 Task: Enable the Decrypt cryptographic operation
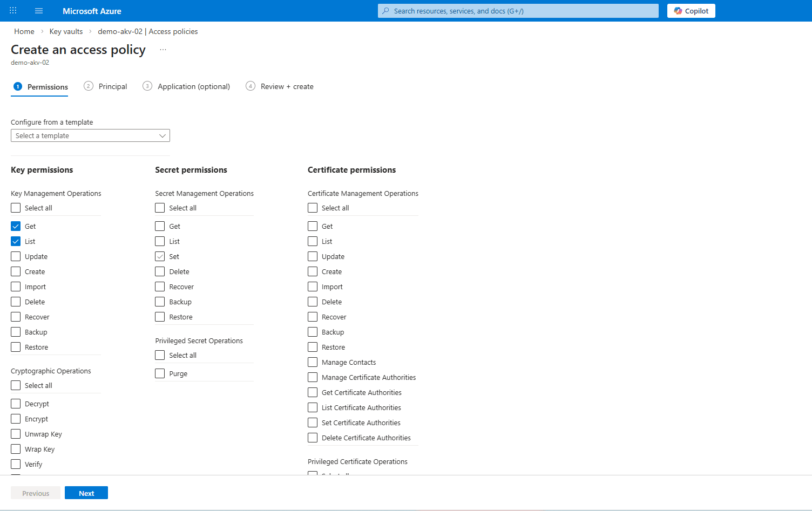click(16, 403)
